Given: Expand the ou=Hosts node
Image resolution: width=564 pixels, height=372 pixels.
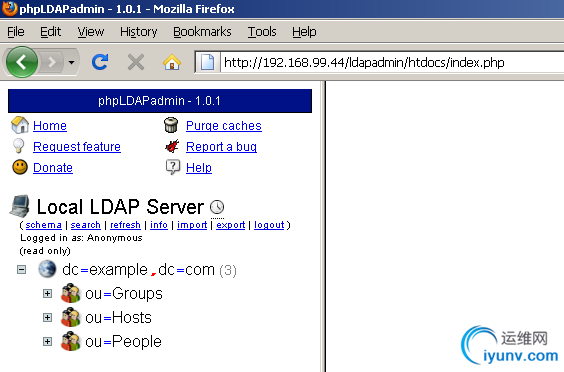Looking at the screenshot, I should click(x=47, y=318).
